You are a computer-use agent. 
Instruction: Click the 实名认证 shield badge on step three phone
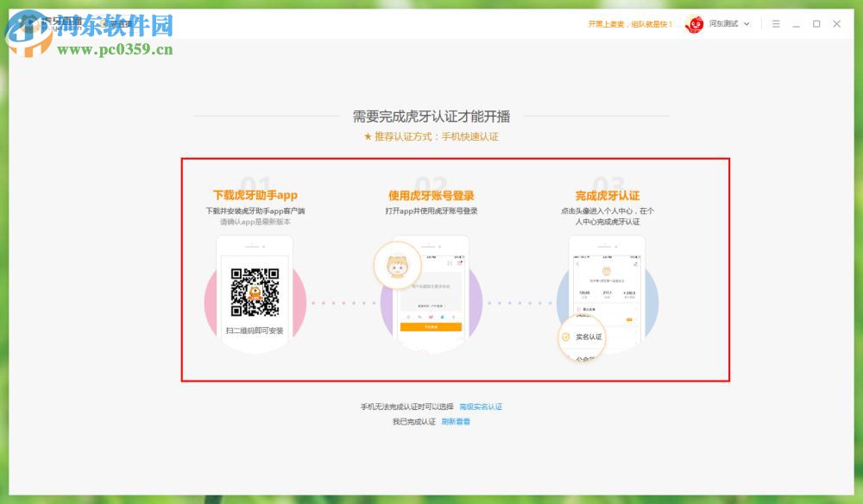click(581, 337)
